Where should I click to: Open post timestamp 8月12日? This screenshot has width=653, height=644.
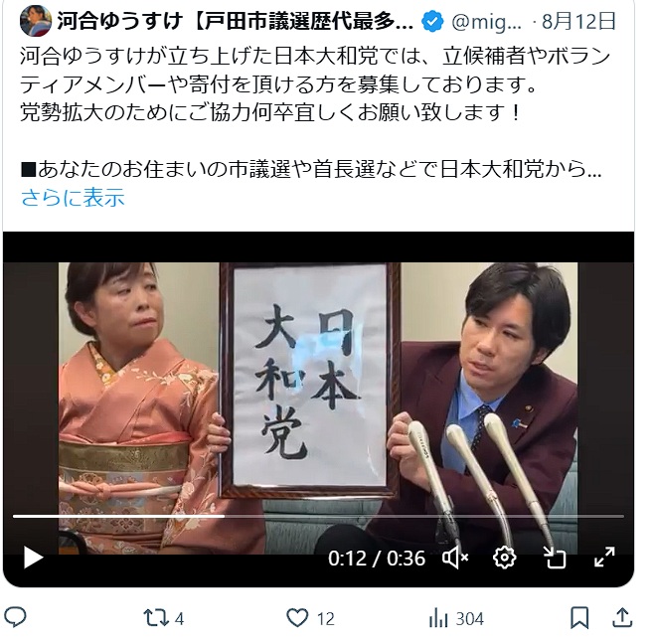click(x=578, y=21)
